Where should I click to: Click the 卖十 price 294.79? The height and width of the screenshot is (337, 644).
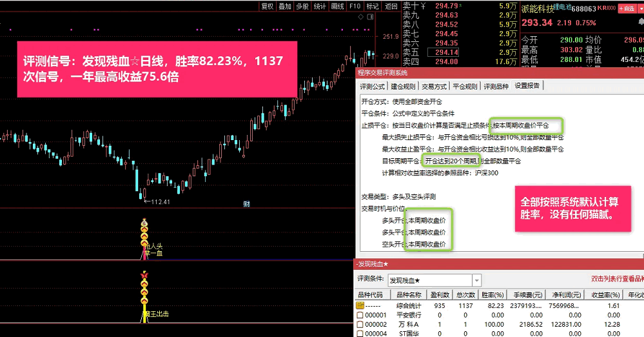click(447, 6)
